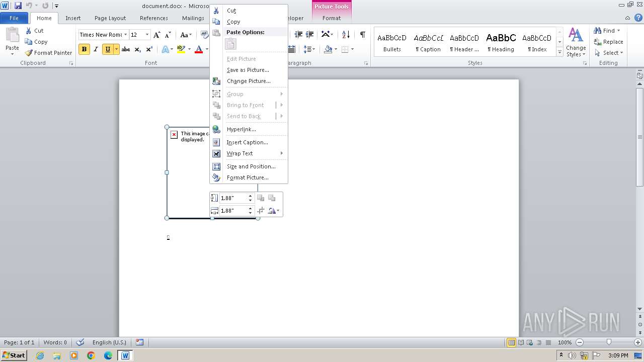Open Size and Position dialog
Viewport: 644px width, 362px height.
[x=249, y=166]
